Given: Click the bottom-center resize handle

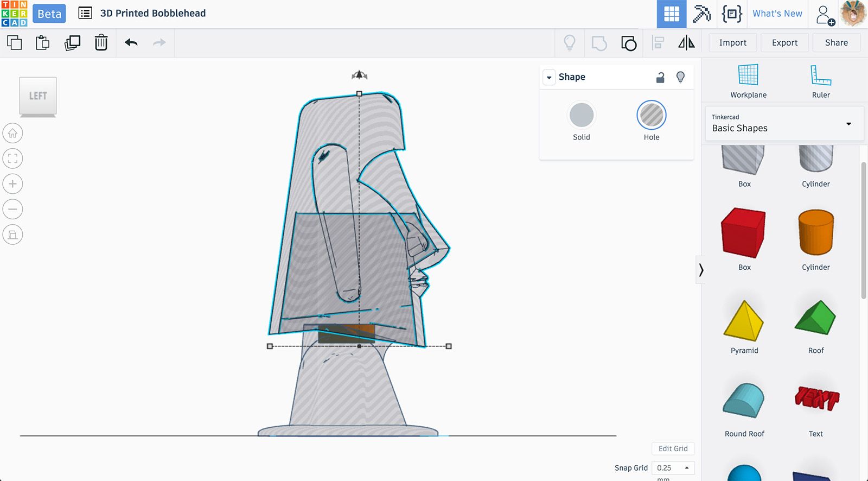Looking at the screenshot, I should tap(359, 346).
